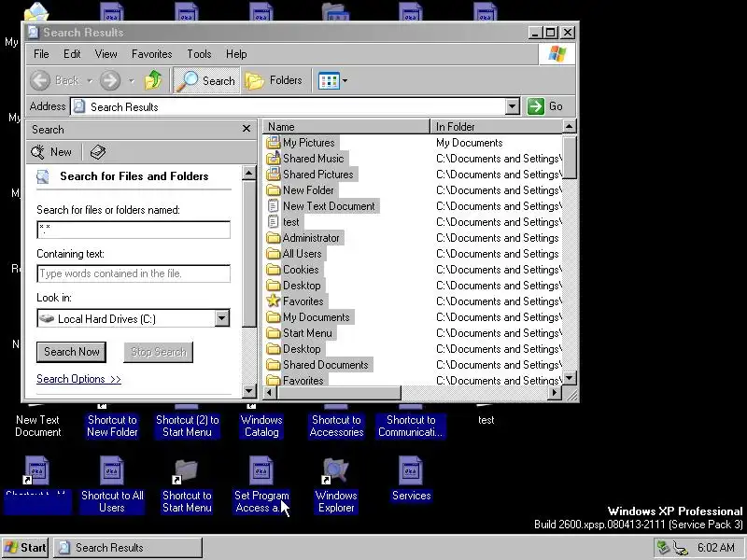The height and width of the screenshot is (560, 747).
Task: Select the Start Menu folder icon
Action: click(x=273, y=333)
